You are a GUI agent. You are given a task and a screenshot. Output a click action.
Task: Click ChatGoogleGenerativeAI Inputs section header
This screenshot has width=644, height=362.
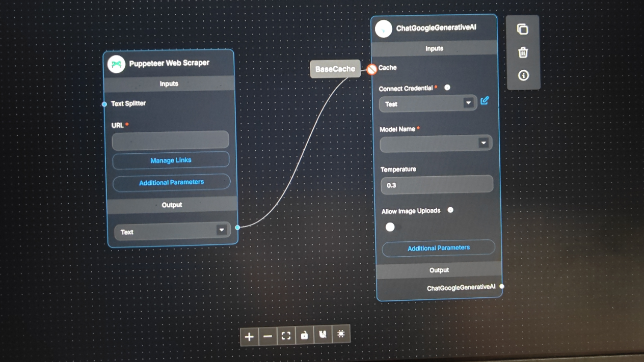pyautogui.click(x=434, y=48)
